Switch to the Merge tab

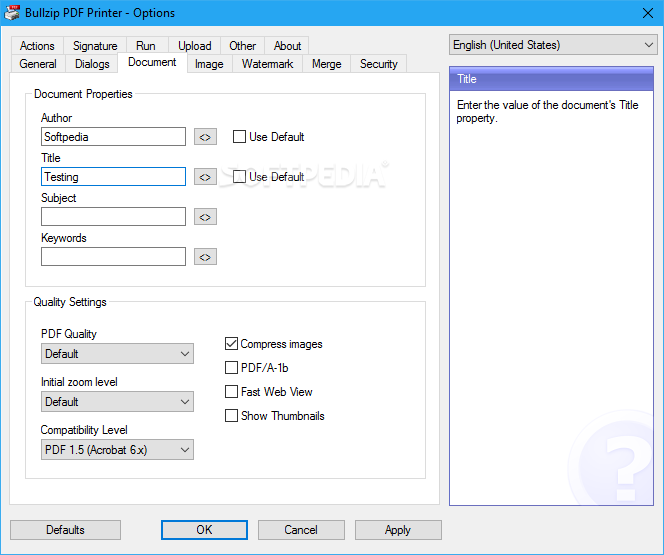click(326, 64)
